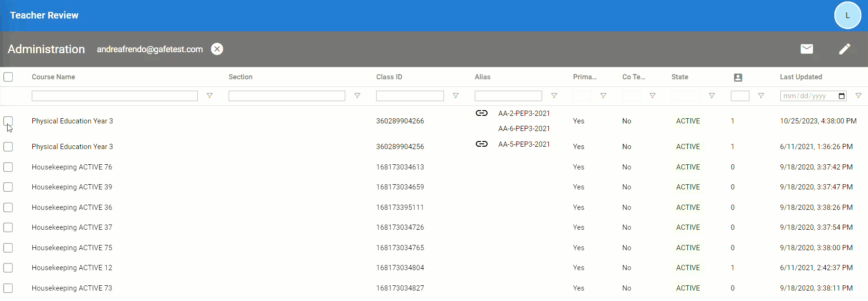This screenshot has height=301, width=868.
Task: Select the Housekeeping ACTIVE 75 checkbox
Action: tap(8, 248)
